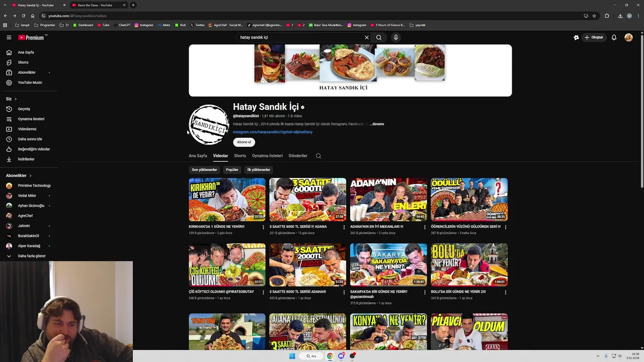Start voice search with the microphone icon
Viewport: 644px width, 362px height.
(396, 37)
